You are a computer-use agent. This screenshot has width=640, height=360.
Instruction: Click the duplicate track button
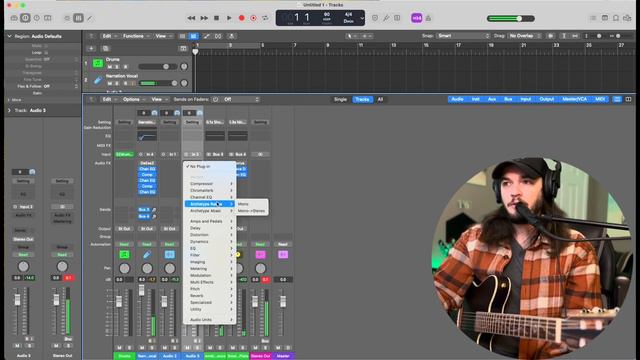click(x=105, y=48)
